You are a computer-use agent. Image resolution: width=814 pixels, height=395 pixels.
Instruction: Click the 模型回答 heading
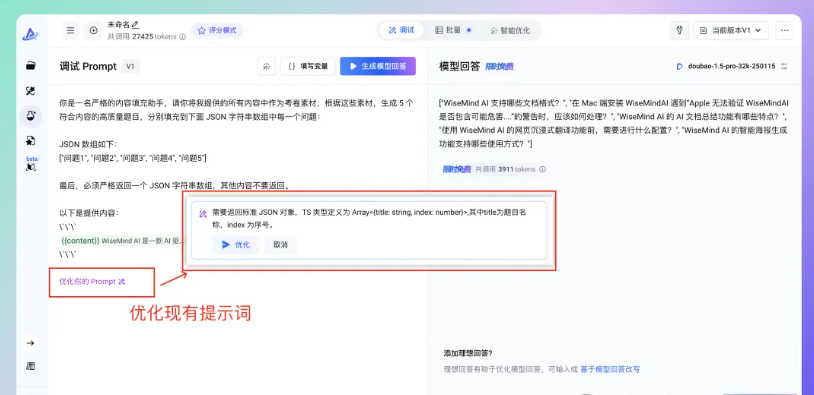pyautogui.click(x=459, y=66)
